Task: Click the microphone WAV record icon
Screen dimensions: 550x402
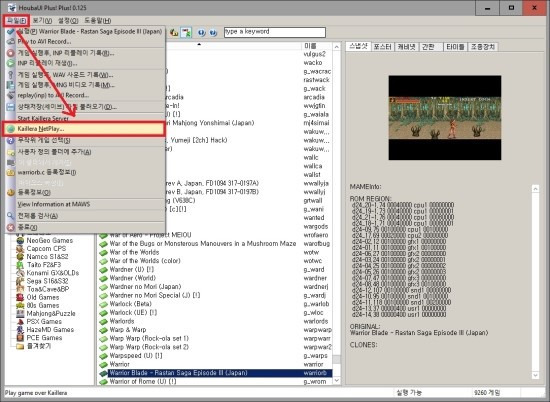Action: (11, 75)
